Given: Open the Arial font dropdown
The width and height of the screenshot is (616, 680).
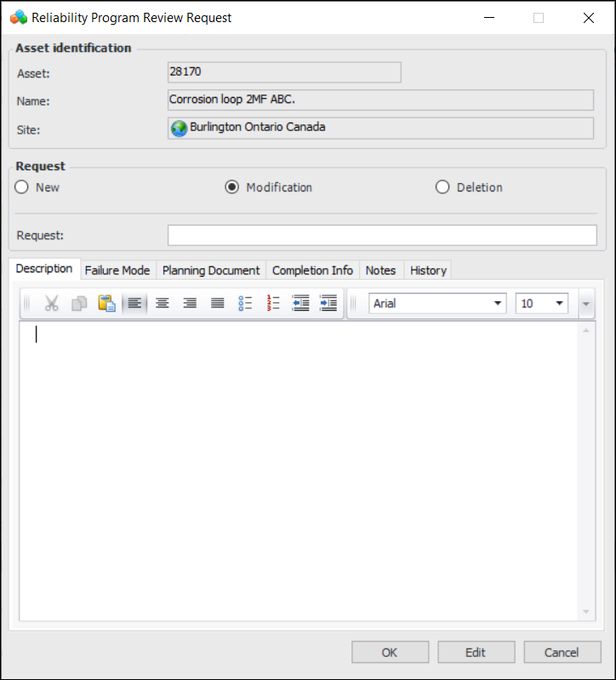Looking at the screenshot, I should (498, 303).
